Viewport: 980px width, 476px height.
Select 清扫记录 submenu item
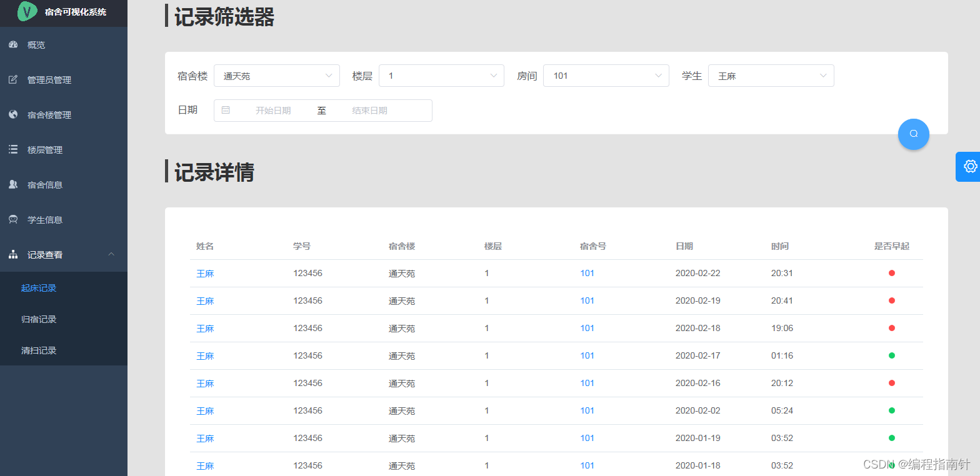coord(64,350)
